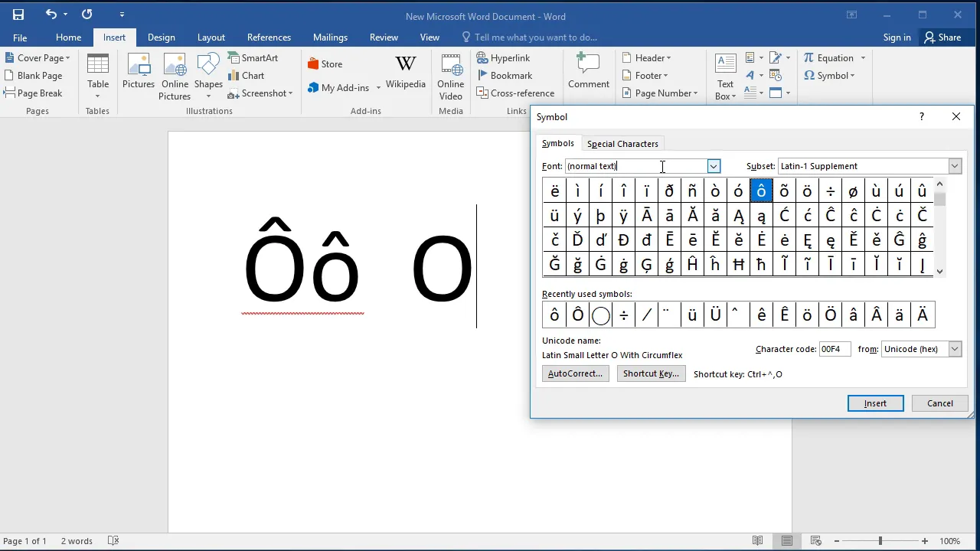Open the Mailings tab
Viewport: 980px width, 551px height.
(330, 37)
